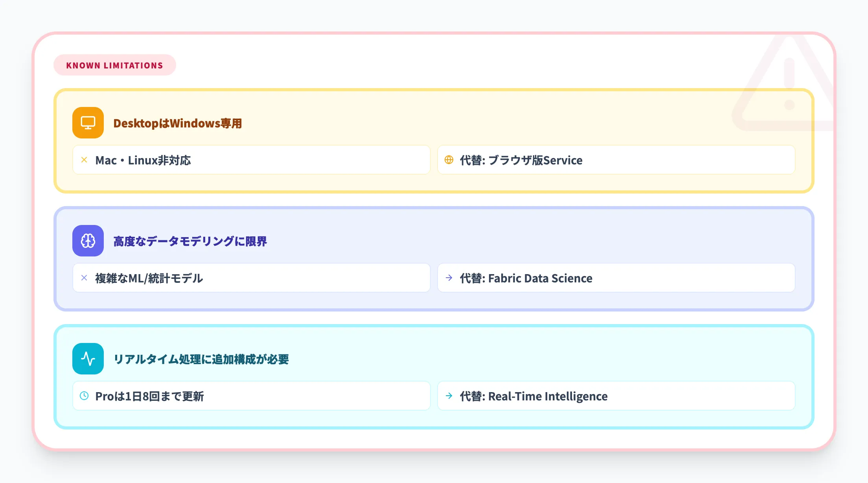Select the 高度なデータモデリングに限界 heading
868x483 pixels.
190,241
